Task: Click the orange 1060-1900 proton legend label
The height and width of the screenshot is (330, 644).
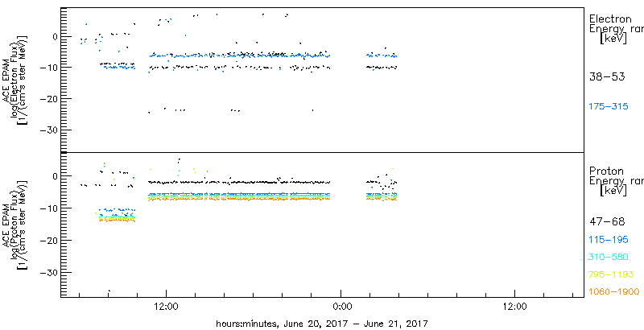Action: (614, 292)
